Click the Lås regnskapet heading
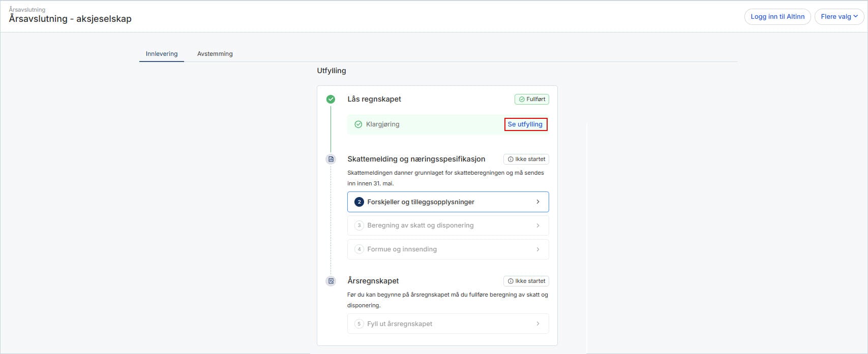The height and width of the screenshot is (354, 868). (374, 99)
